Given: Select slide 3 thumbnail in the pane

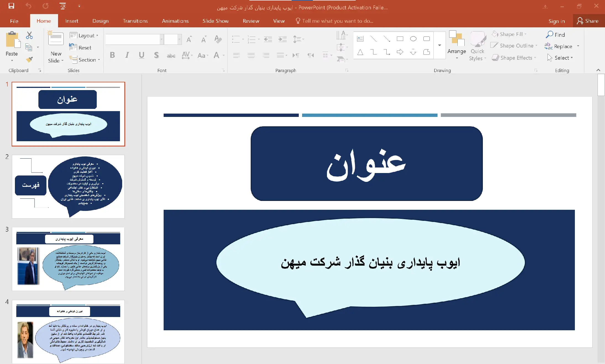Looking at the screenshot, I should 68,259.
